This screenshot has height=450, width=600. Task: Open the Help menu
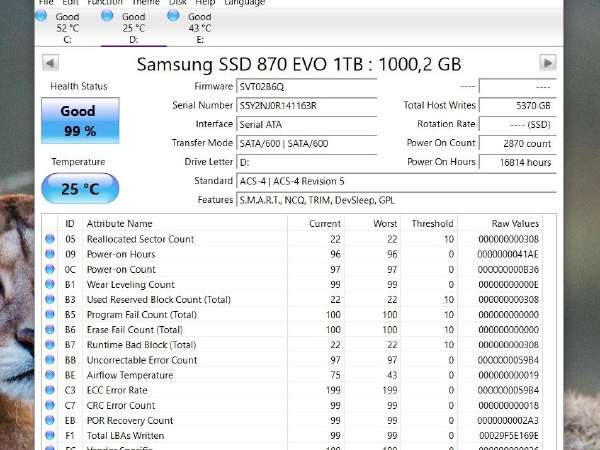(205, 2)
